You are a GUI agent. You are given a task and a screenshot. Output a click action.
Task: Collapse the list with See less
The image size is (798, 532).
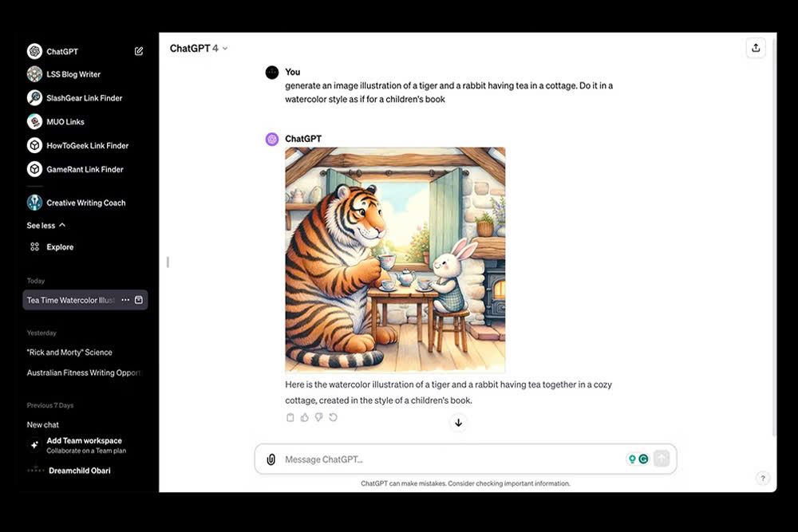[x=45, y=225]
